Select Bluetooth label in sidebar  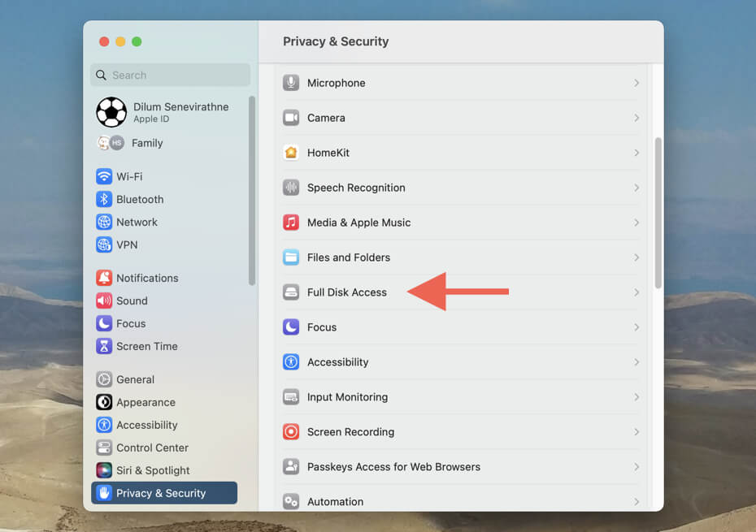click(x=140, y=199)
